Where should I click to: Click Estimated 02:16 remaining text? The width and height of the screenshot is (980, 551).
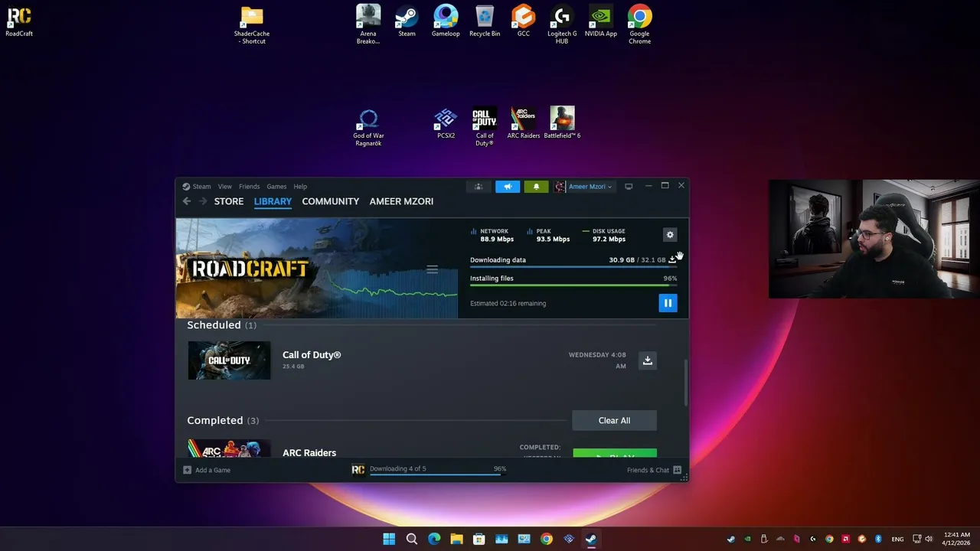[508, 303]
